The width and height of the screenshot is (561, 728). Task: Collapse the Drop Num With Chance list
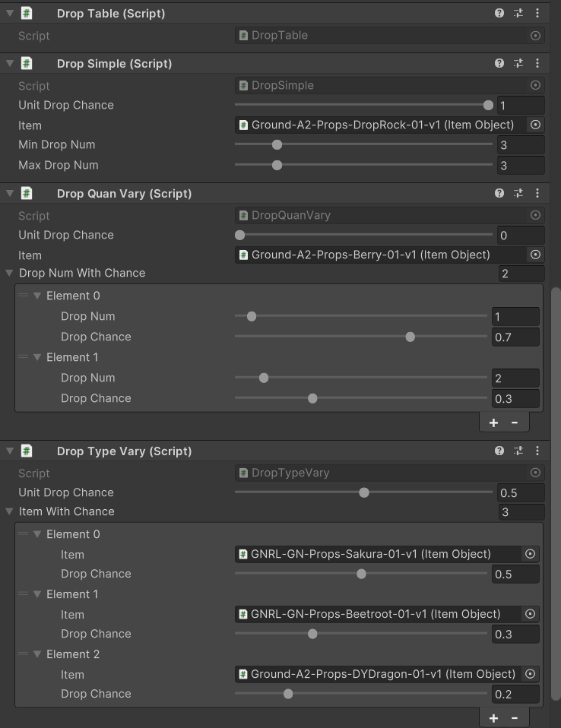point(9,273)
